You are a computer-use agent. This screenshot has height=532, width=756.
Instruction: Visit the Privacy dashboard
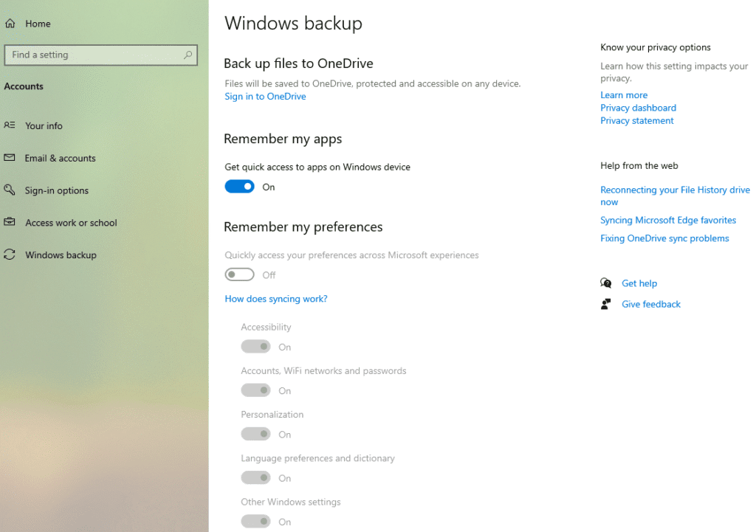pos(638,108)
